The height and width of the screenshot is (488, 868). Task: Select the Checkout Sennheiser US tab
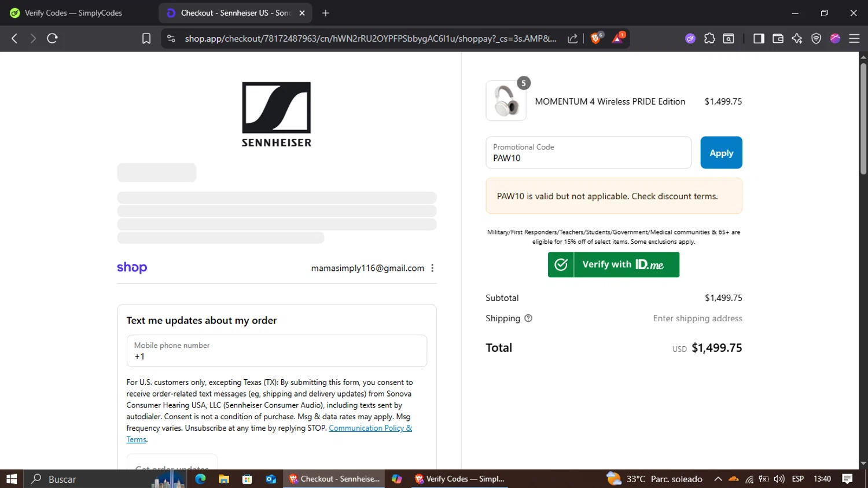236,13
